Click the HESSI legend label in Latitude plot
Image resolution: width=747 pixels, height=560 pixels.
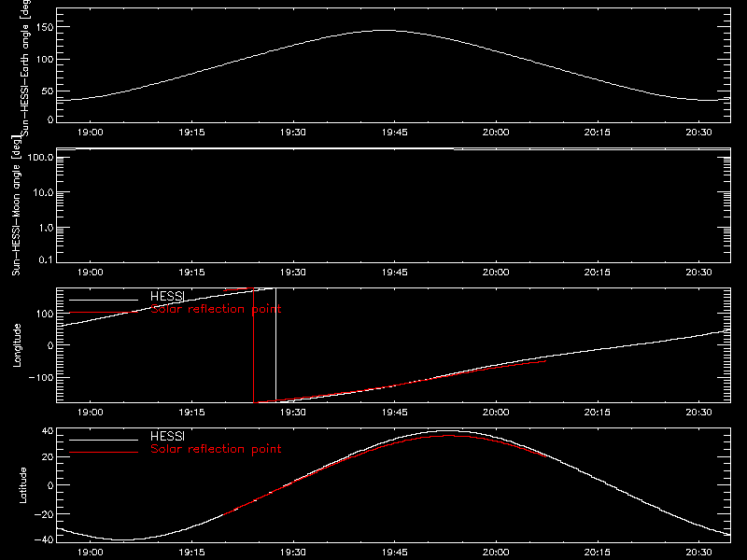pyautogui.click(x=167, y=436)
